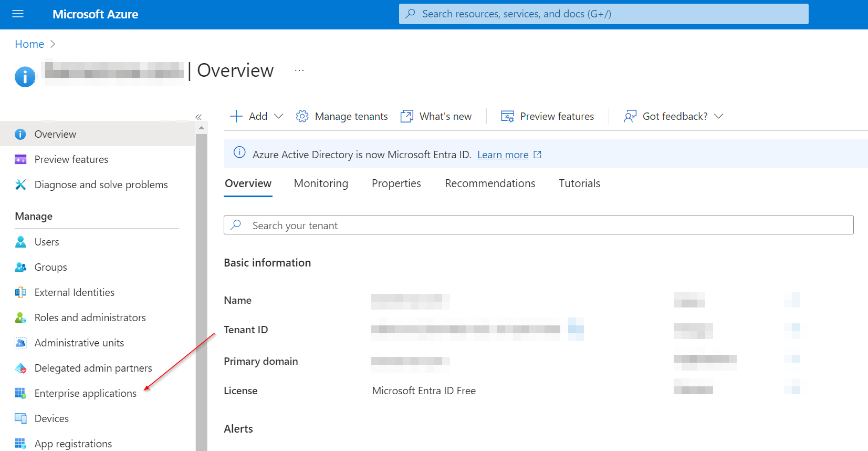Switch to the Properties tab
This screenshot has width=868, height=451.
pyautogui.click(x=396, y=183)
